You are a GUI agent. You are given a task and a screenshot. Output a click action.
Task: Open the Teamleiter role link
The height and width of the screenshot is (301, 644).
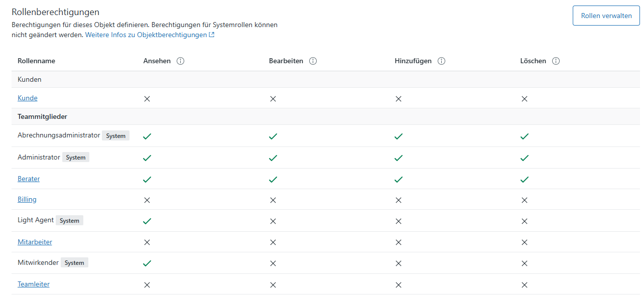(34, 284)
